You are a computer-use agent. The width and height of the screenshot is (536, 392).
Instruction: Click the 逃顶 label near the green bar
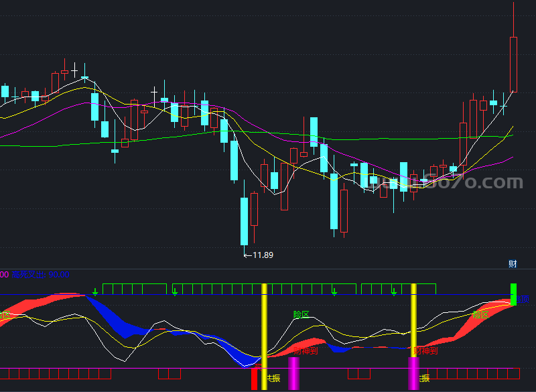pos(523,300)
